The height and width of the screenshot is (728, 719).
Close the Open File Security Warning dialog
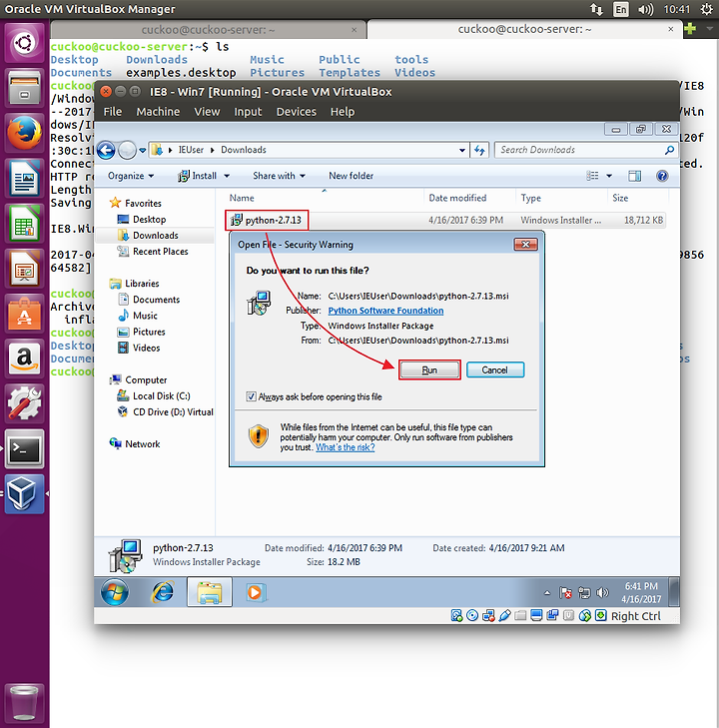[525, 245]
